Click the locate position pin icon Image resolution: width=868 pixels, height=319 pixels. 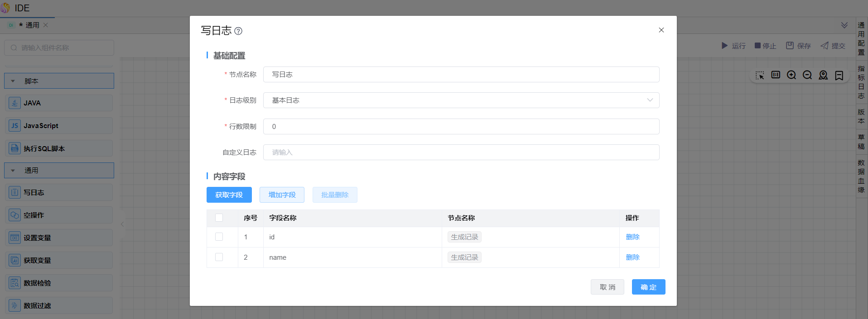pyautogui.click(x=823, y=75)
